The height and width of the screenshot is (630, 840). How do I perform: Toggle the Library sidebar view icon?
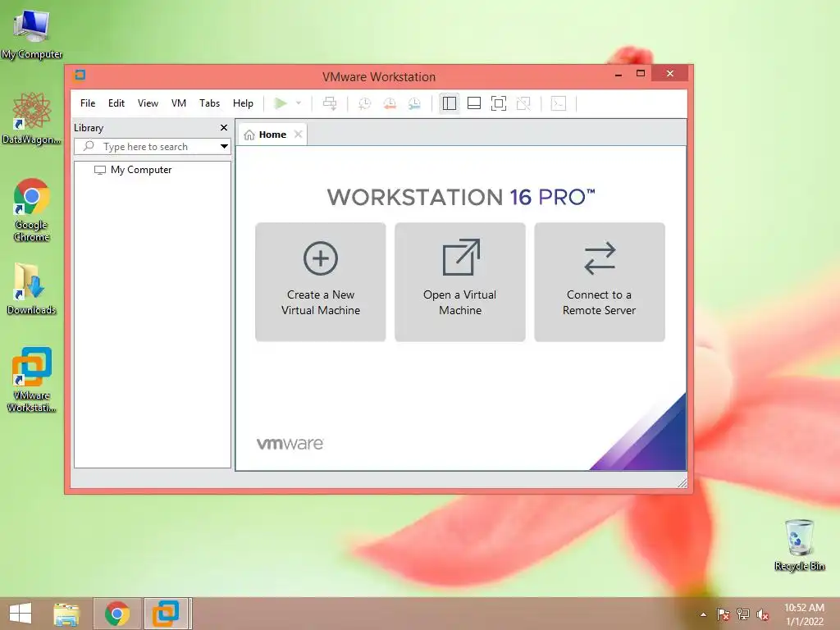tap(450, 103)
